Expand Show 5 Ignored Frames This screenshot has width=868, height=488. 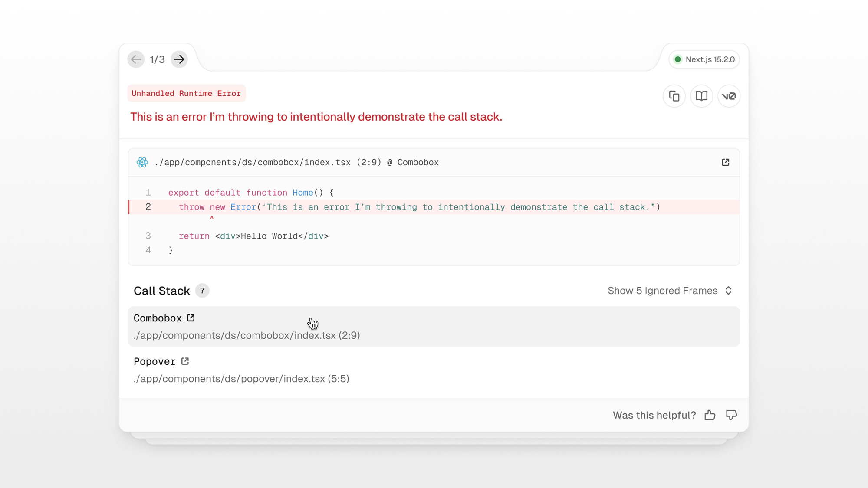662,291
